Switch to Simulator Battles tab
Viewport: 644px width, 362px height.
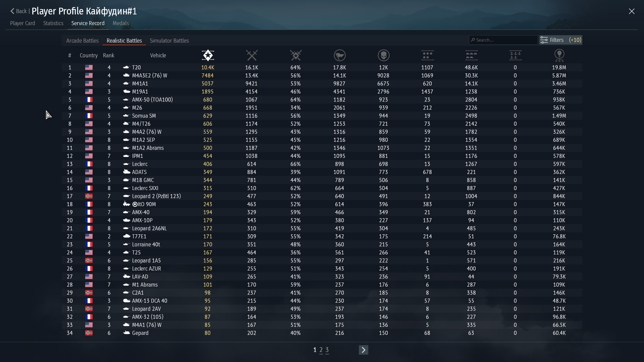pyautogui.click(x=169, y=41)
